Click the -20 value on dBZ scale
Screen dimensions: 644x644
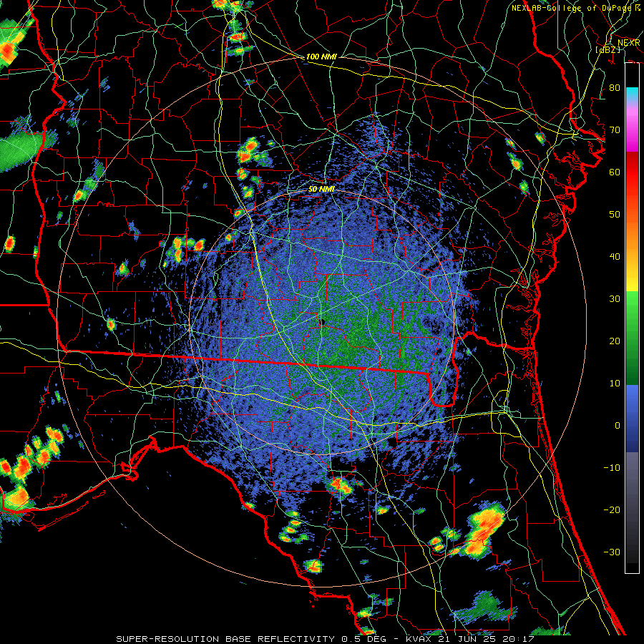point(612,510)
